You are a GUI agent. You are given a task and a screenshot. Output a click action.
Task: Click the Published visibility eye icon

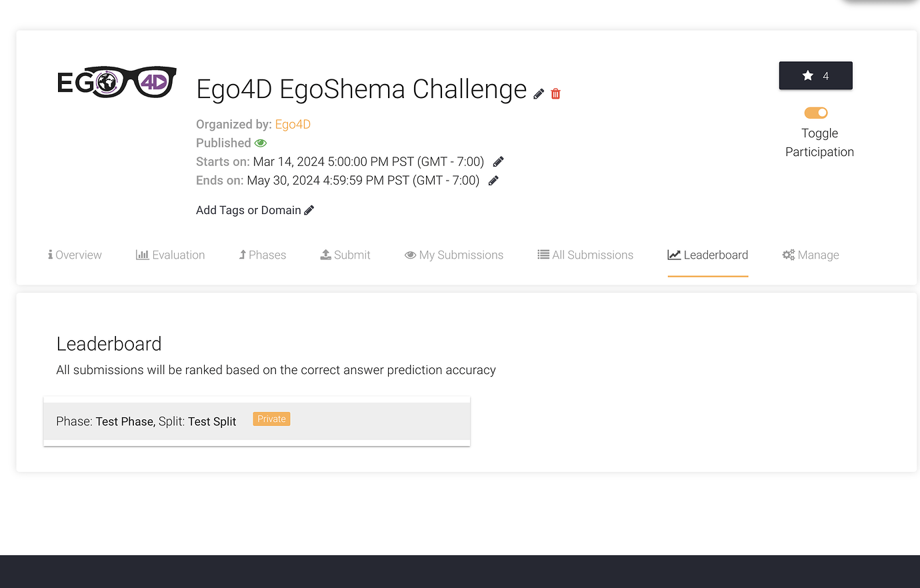260,143
